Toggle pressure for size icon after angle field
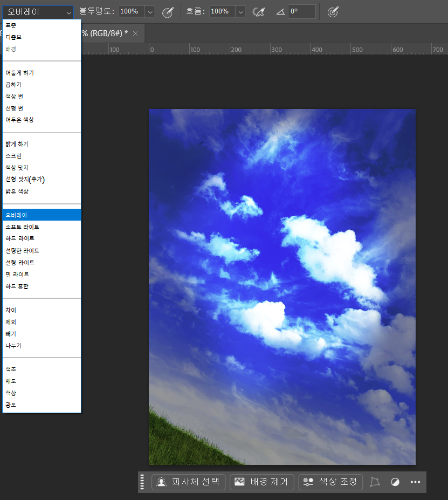This screenshot has width=448, height=500. coord(333,12)
